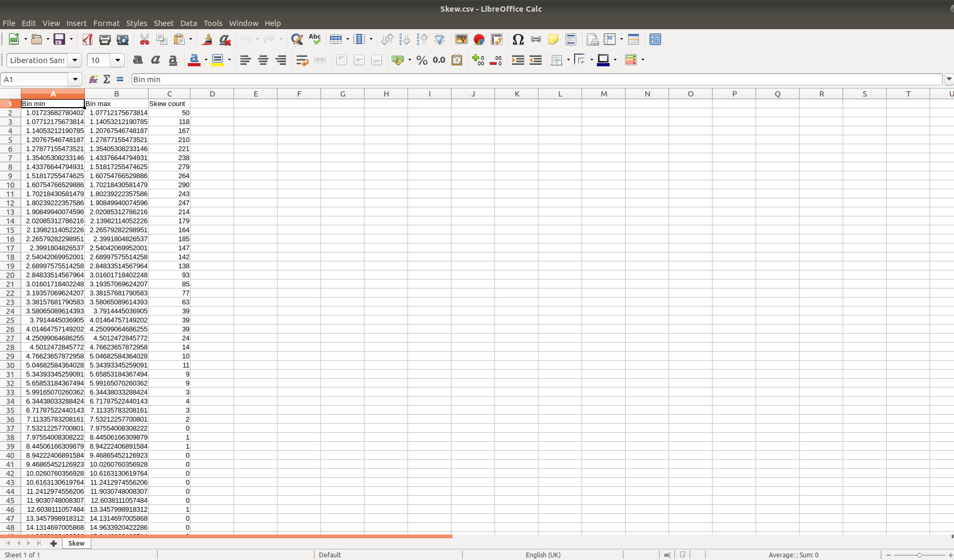Viewport: 954px width, 560px height.
Task: Insert an image using picture icon
Action: [x=462, y=39]
